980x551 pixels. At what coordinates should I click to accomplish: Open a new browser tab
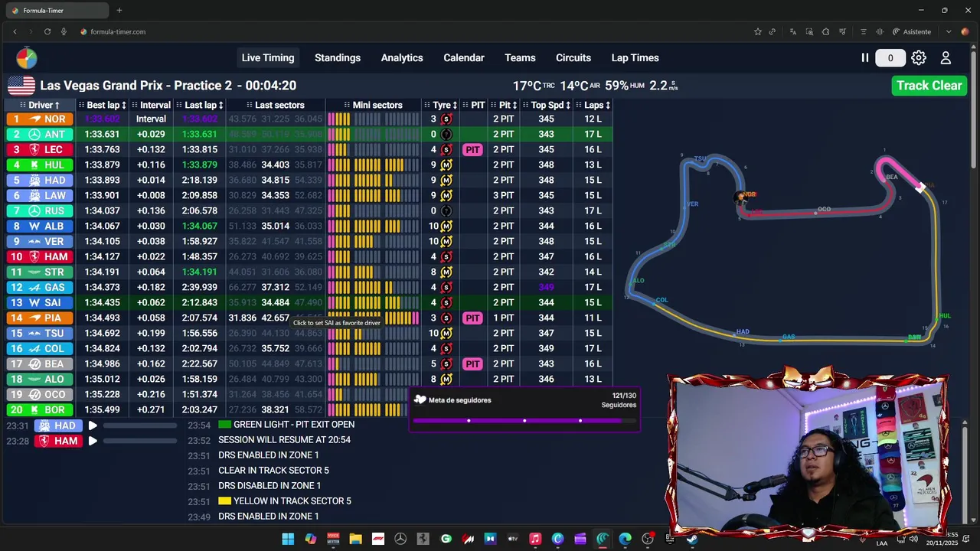pyautogui.click(x=119, y=11)
